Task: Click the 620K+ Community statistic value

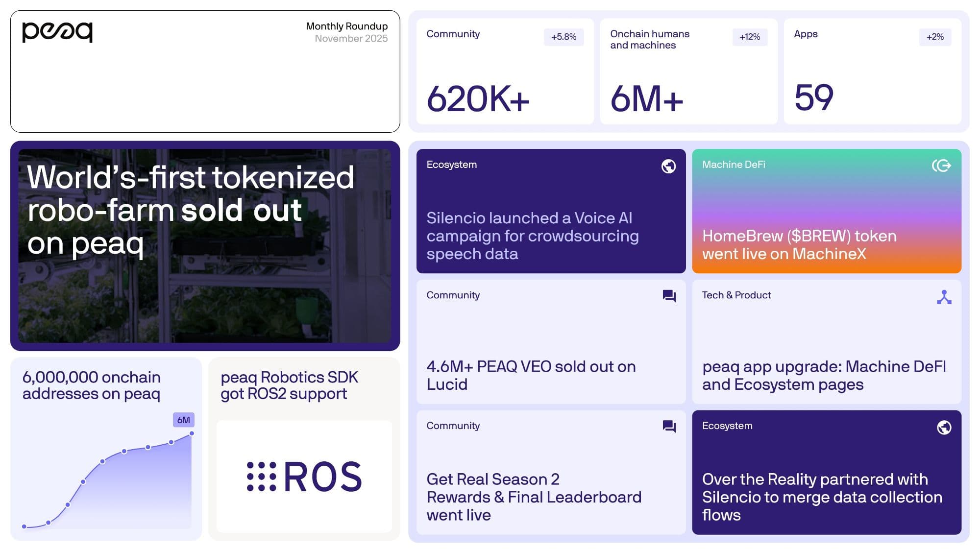Action: [479, 98]
